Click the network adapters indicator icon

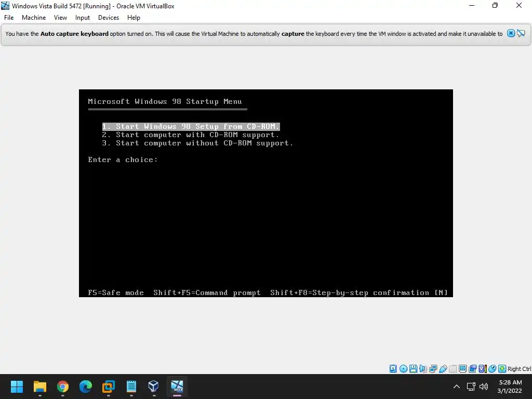[433, 368]
